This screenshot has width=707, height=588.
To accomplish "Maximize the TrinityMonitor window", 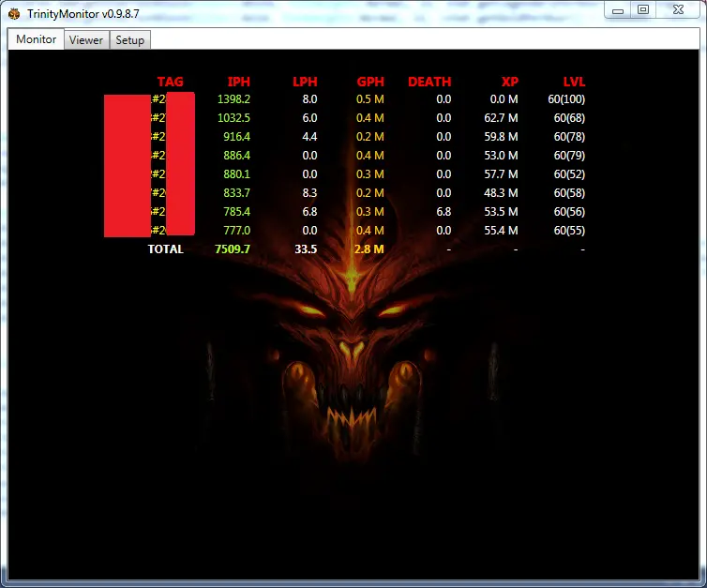I will (x=643, y=9).
